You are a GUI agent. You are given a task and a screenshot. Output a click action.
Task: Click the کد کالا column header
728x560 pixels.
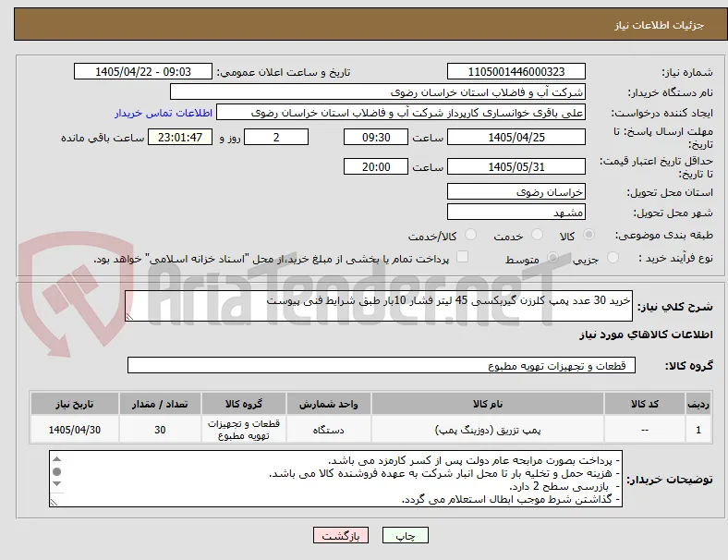coord(645,404)
